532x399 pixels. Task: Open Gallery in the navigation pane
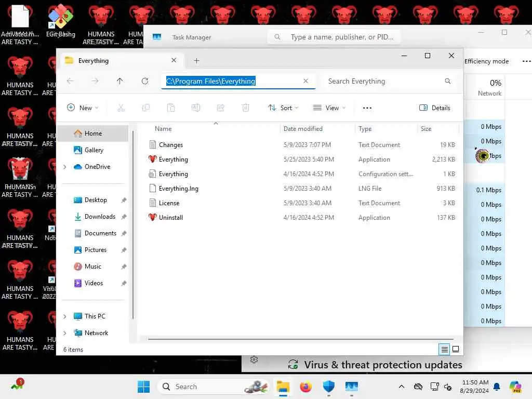92,150
